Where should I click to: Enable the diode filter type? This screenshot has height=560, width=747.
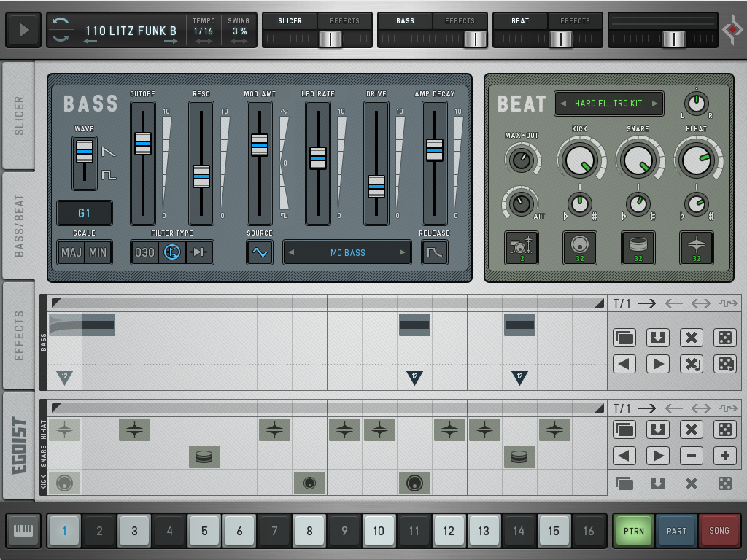point(198,252)
